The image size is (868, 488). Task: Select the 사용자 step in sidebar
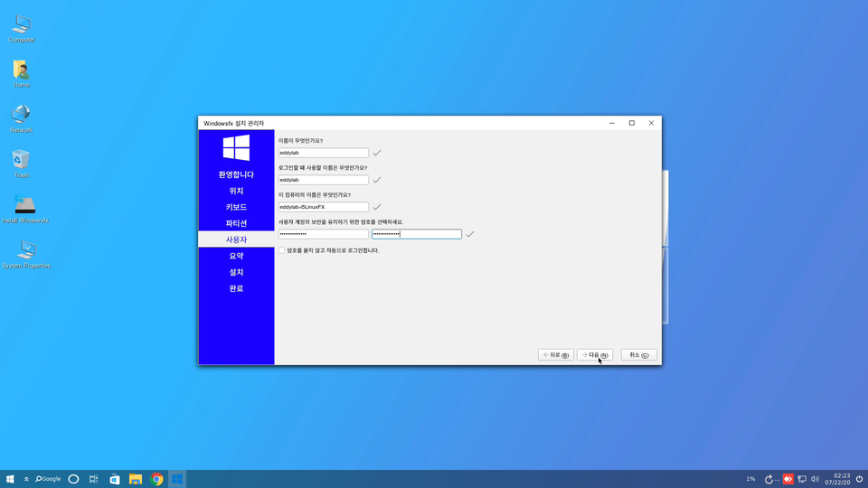pos(236,239)
